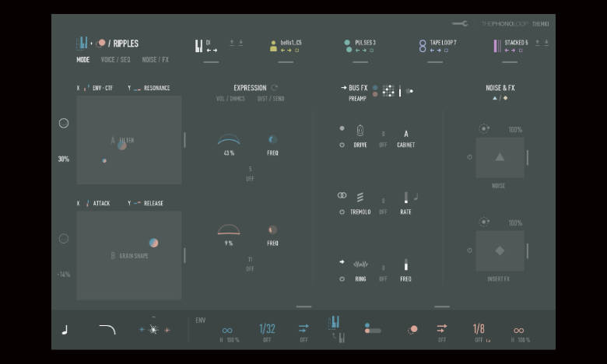Image resolution: width=607 pixels, height=364 pixels.
Task: Click the Ring waveform icon
Action: pyautogui.click(x=360, y=264)
